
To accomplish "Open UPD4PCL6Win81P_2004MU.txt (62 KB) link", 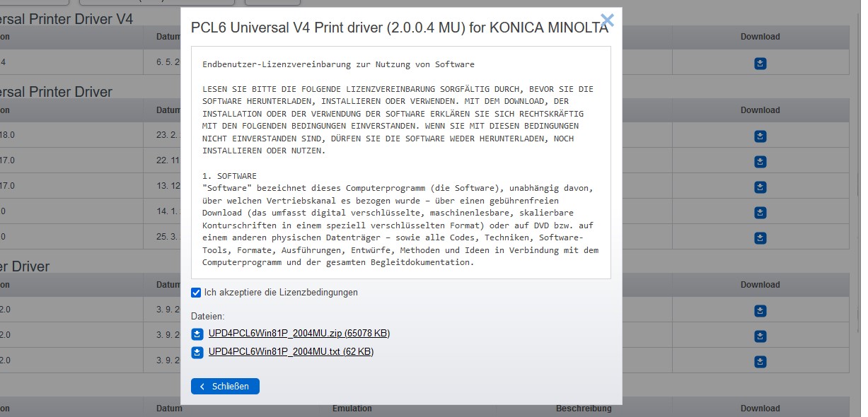I will pos(291,352).
